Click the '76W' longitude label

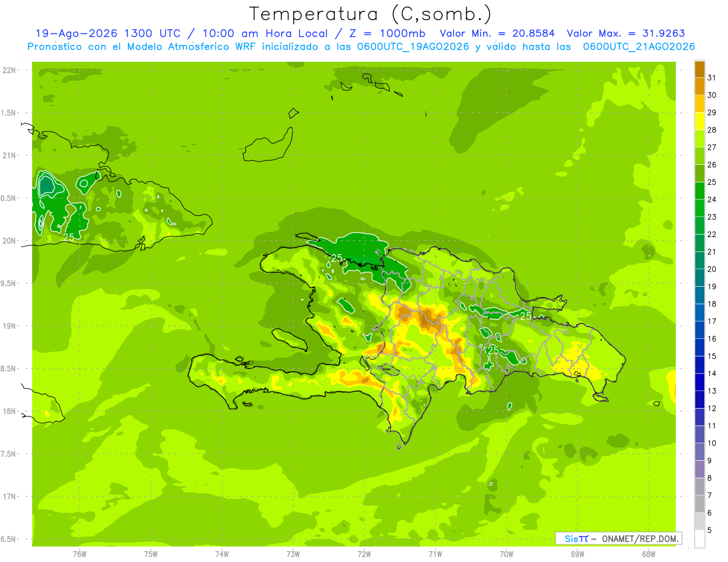[x=79, y=554]
